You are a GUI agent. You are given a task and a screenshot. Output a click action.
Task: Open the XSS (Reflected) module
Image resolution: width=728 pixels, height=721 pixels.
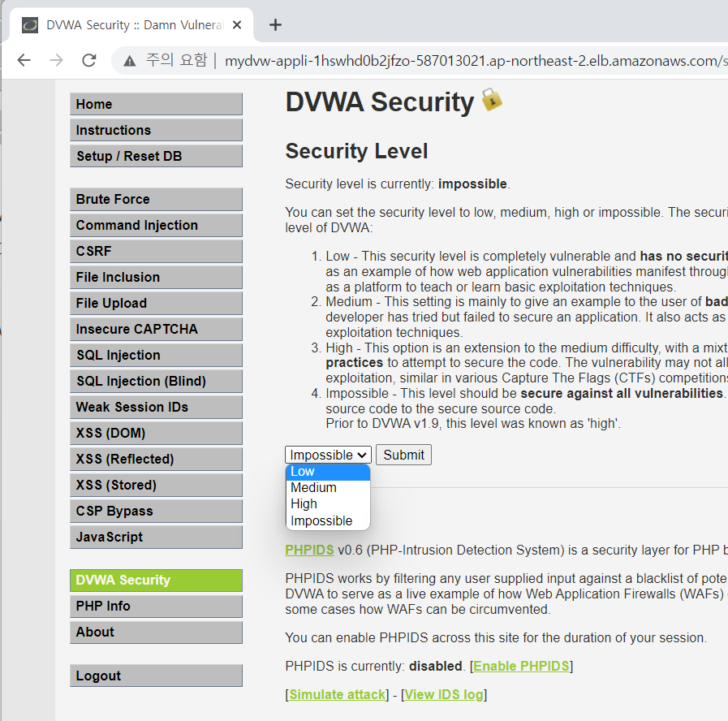point(156,460)
